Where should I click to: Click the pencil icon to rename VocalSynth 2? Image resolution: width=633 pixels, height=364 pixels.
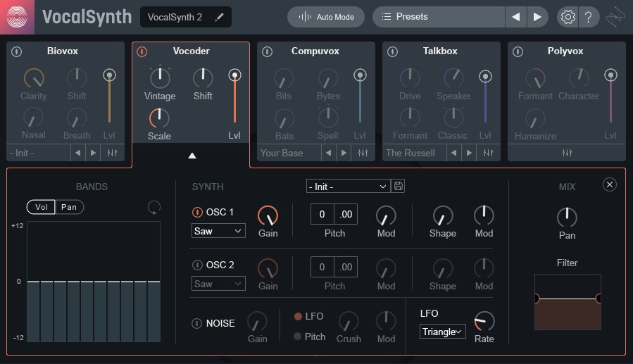pos(219,17)
